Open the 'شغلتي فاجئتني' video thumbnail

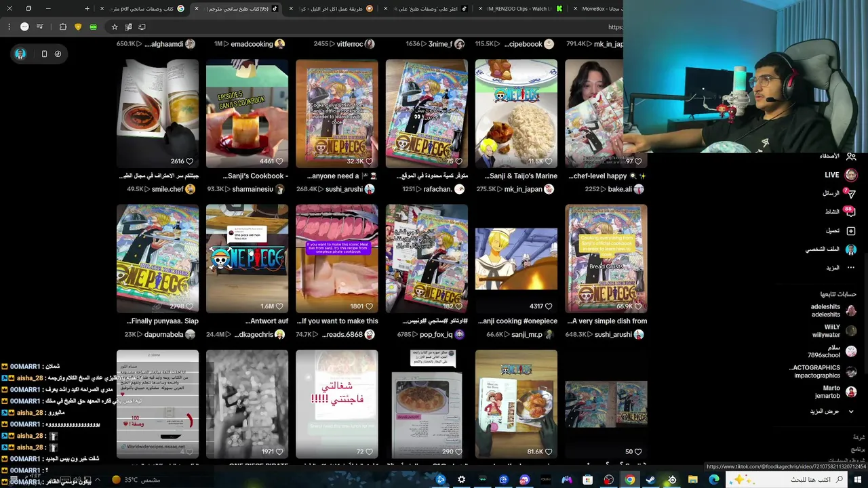[337, 404]
